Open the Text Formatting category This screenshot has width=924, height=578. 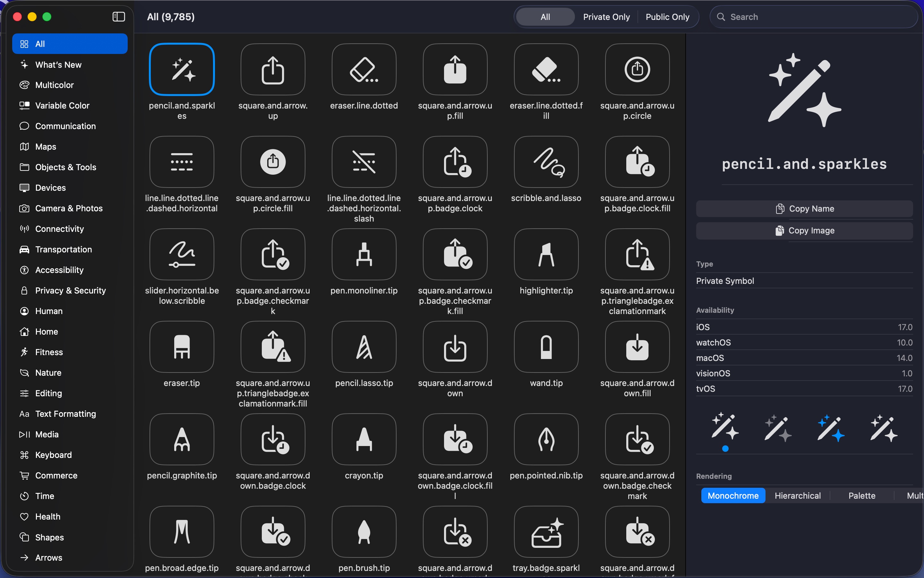point(70,414)
